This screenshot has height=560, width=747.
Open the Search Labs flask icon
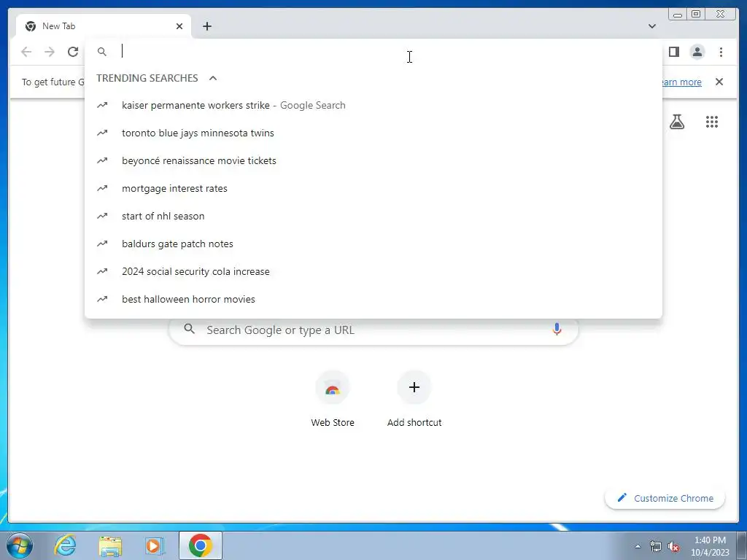tap(676, 122)
